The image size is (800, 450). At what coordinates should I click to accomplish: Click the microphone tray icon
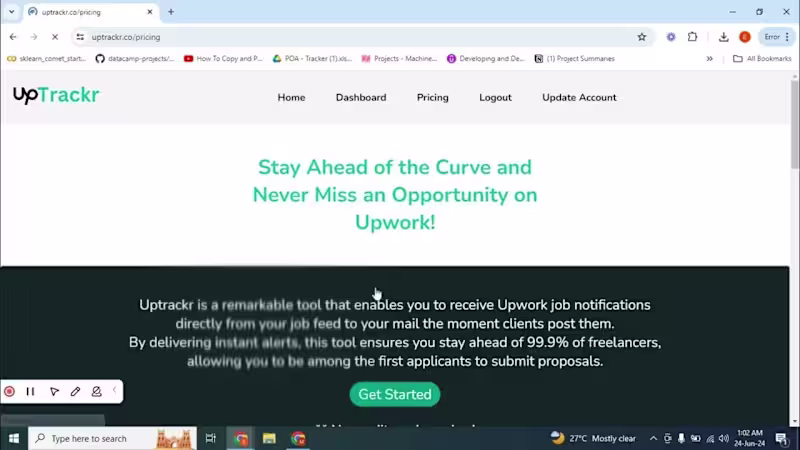(x=681, y=438)
